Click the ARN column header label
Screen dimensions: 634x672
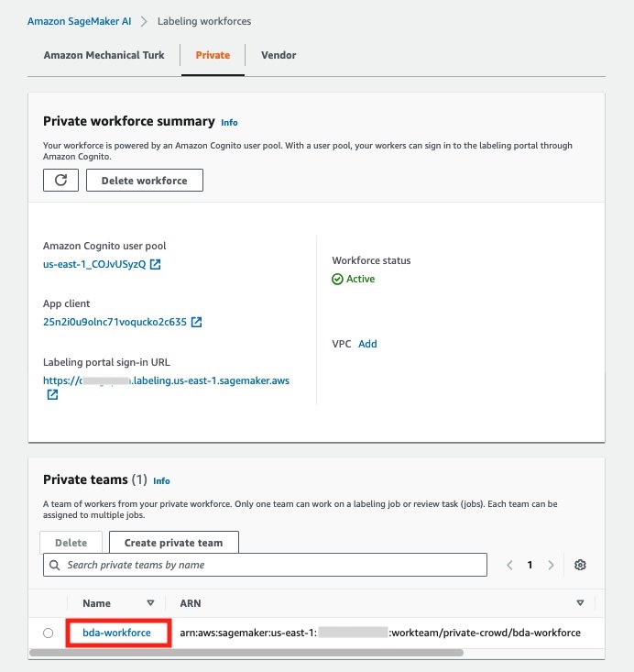pyautogui.click(x=191, y=603)
